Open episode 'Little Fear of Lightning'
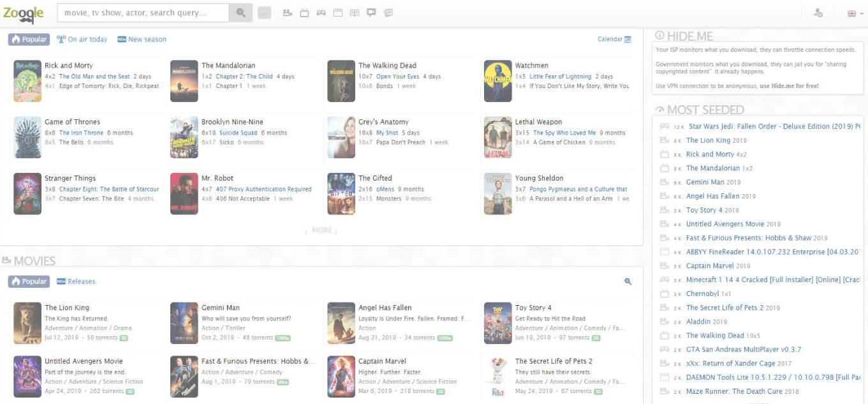The height and width of the screenshot is (404, 868). [561, 77]
